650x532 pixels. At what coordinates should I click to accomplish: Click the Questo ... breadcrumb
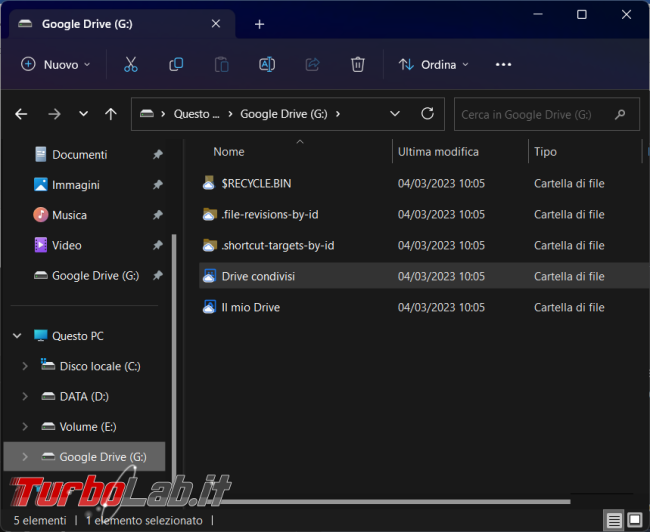(196, 114)
